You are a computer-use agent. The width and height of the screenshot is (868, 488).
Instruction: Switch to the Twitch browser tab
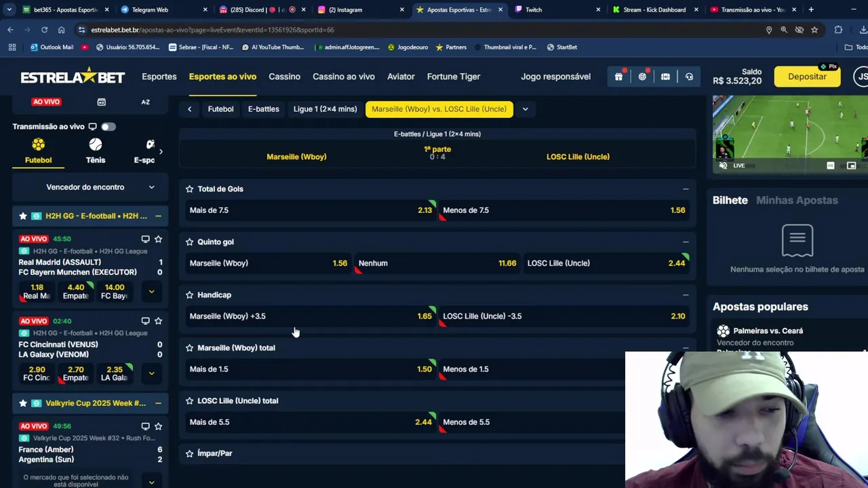(556, 9)
